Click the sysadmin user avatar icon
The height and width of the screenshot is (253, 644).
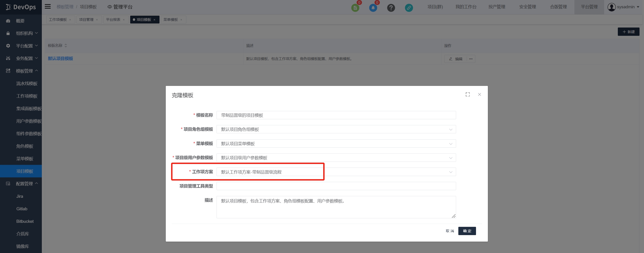click(611, 7)
